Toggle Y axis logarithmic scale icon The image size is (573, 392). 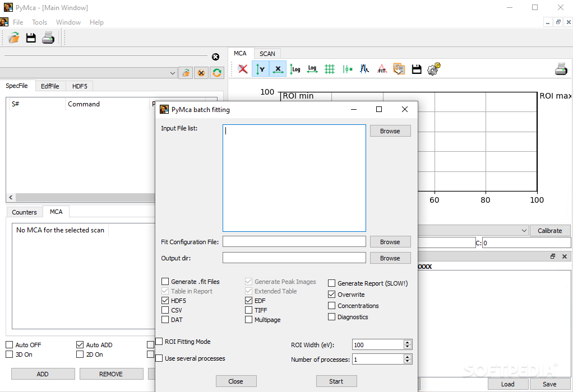coord(295,69)
